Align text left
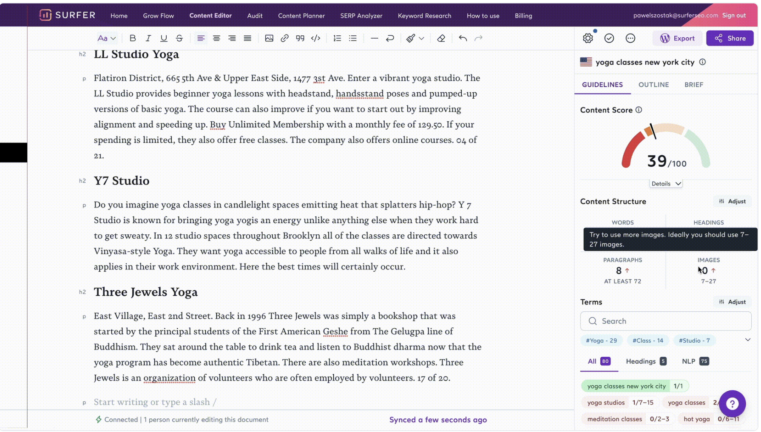The height and width of the screenshot is (432, 761). pyautogui.click(x=201, y=38)
